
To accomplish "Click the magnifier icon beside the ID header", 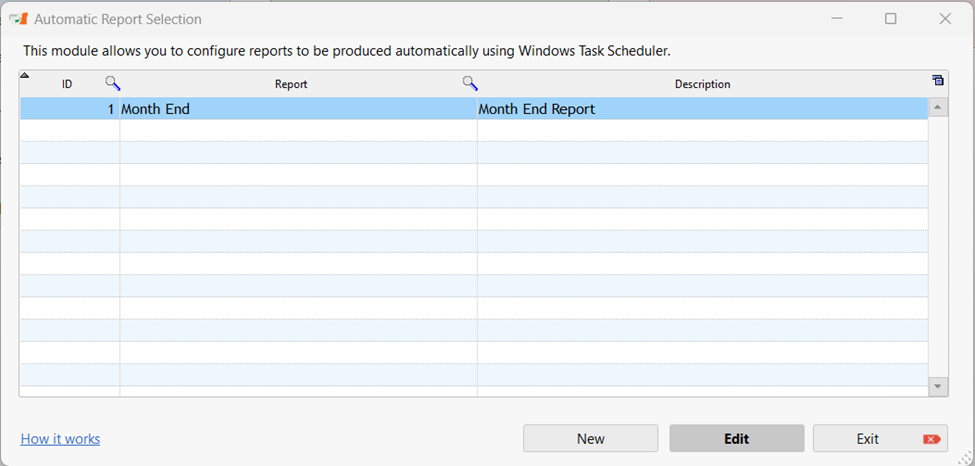I will [112, 84].
